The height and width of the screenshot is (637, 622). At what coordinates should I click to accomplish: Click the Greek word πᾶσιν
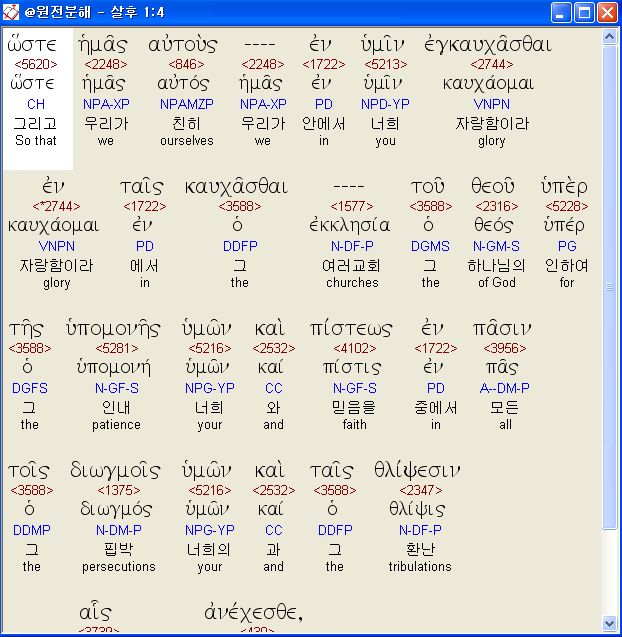click(x=502, y=329)
